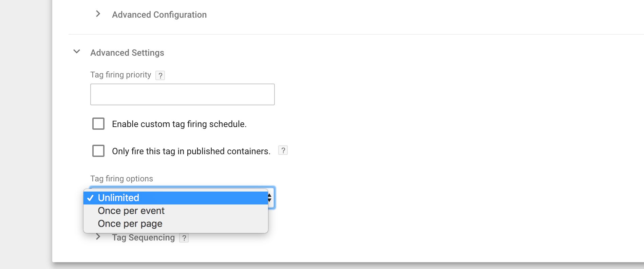Viewport: 644px width, 269px height.
Task: Choose Once per page option
Action: 176,223
